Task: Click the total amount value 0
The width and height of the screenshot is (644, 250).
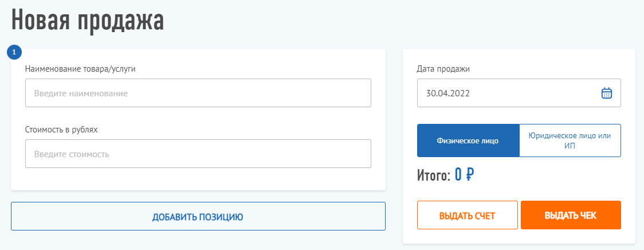Action: click(x=458, y=174)
